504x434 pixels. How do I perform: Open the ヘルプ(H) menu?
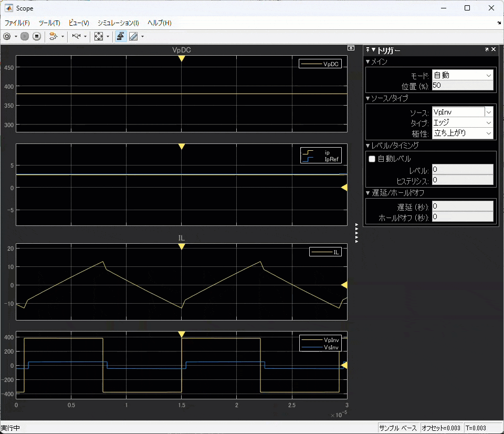click(x=160, y=23)
